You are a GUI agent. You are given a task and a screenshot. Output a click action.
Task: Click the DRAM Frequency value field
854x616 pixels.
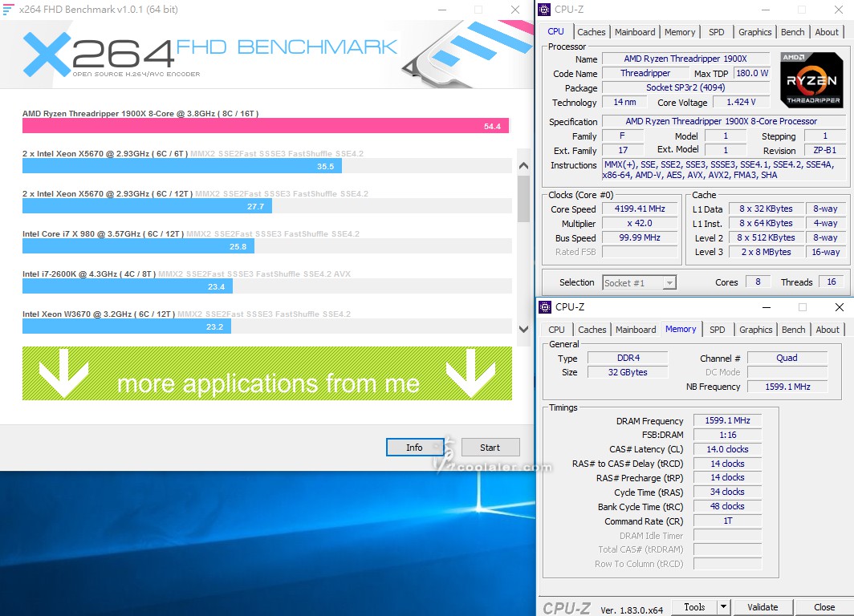tap(727, 420)
